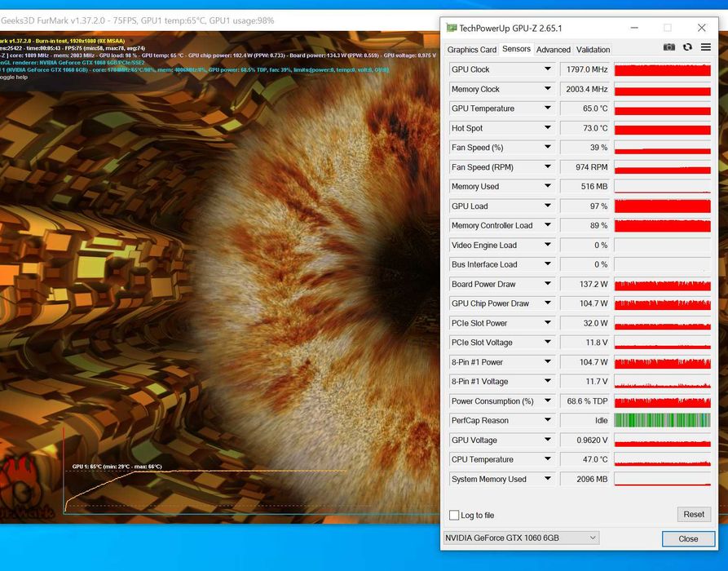Open the GPU-Z hamburger menu
This screenshot has height=571, width=728.
point(706,47)
